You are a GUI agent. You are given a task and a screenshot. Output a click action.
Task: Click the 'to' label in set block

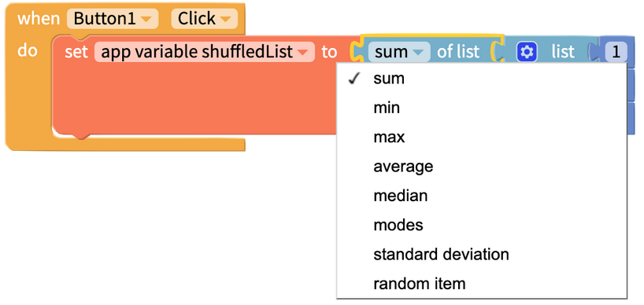coord(329,53)
